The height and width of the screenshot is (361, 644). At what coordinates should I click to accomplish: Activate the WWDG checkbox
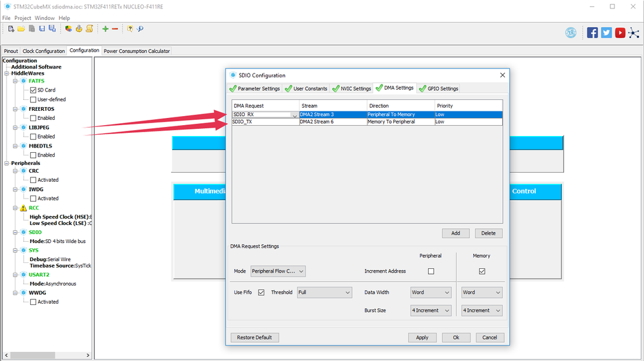[x=34, y=302]
